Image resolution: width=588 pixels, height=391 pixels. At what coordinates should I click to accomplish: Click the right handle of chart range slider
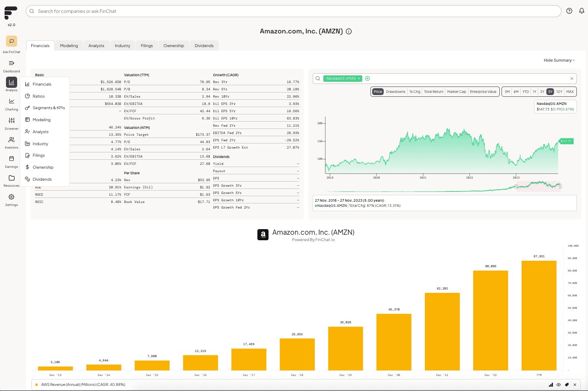(x=560, y=186)
